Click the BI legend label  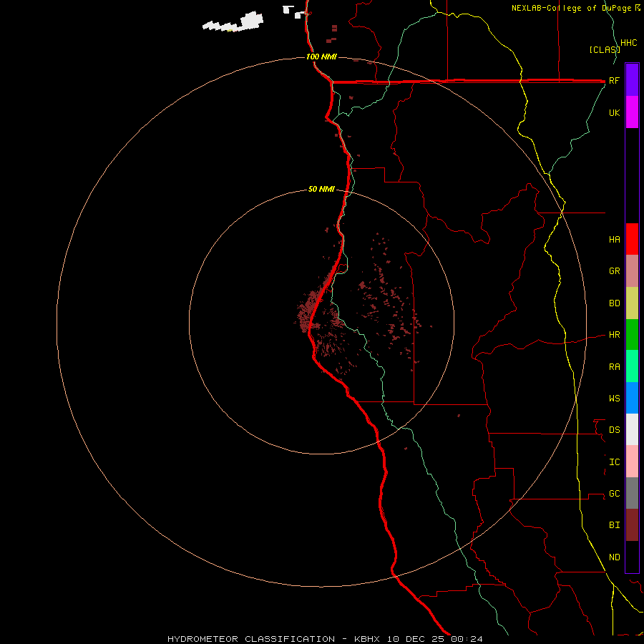[614, 525]
